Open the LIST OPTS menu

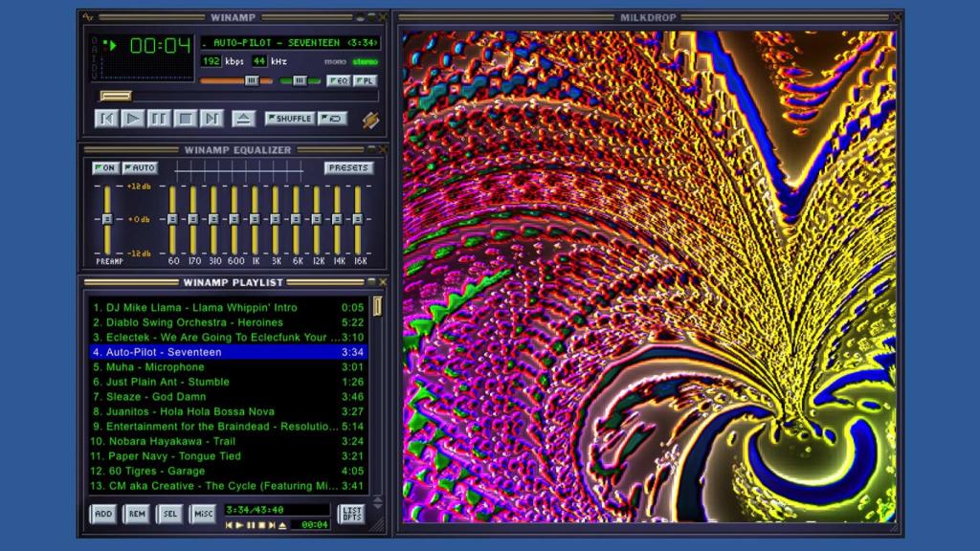pos(354,514)
